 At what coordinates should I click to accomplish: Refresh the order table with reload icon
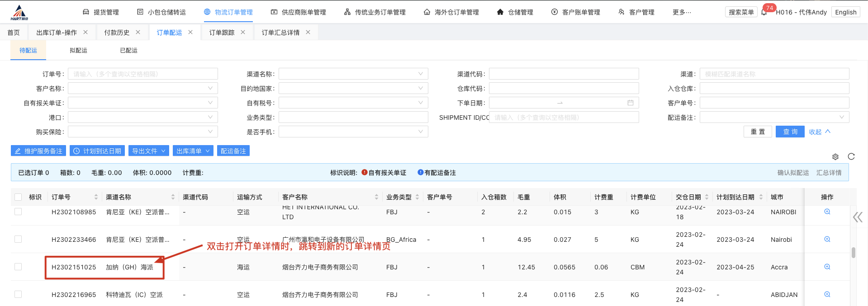[x=851, y=156]
